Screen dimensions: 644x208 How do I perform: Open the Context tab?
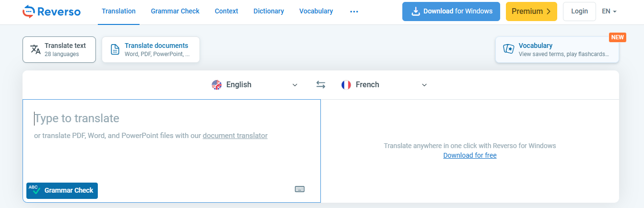pyautogui.click(x=226, y=12)
